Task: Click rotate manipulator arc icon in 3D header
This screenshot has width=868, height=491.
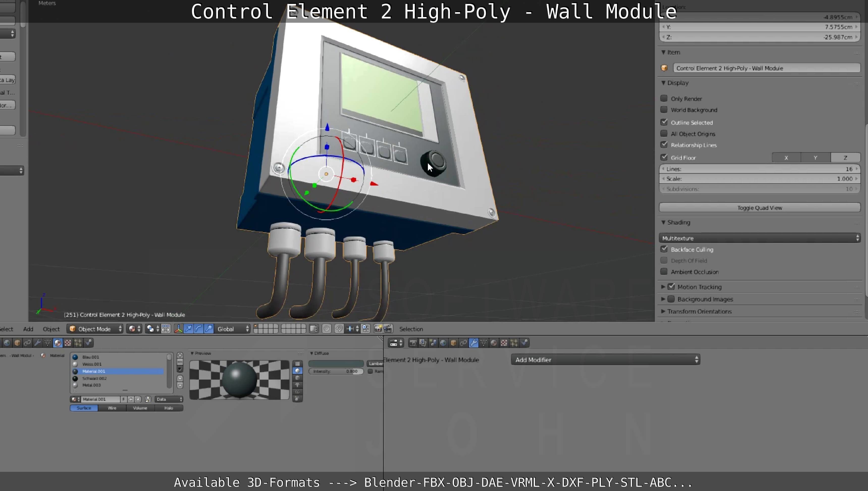Action: pos(199,329)
